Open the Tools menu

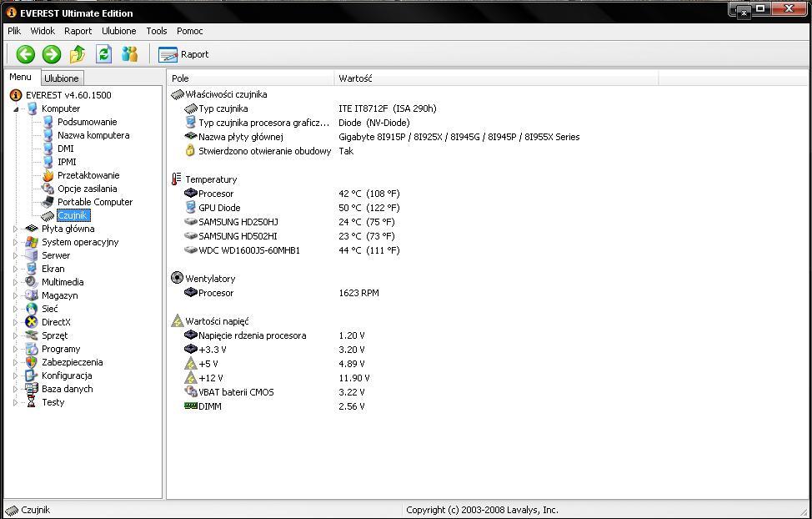coord(157,31)
